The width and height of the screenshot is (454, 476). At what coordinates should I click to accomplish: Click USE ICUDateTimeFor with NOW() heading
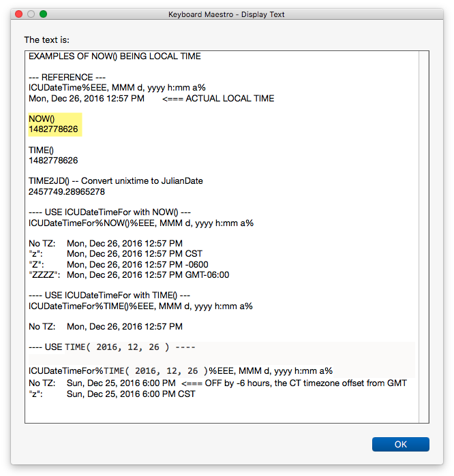tap(109, 212)
